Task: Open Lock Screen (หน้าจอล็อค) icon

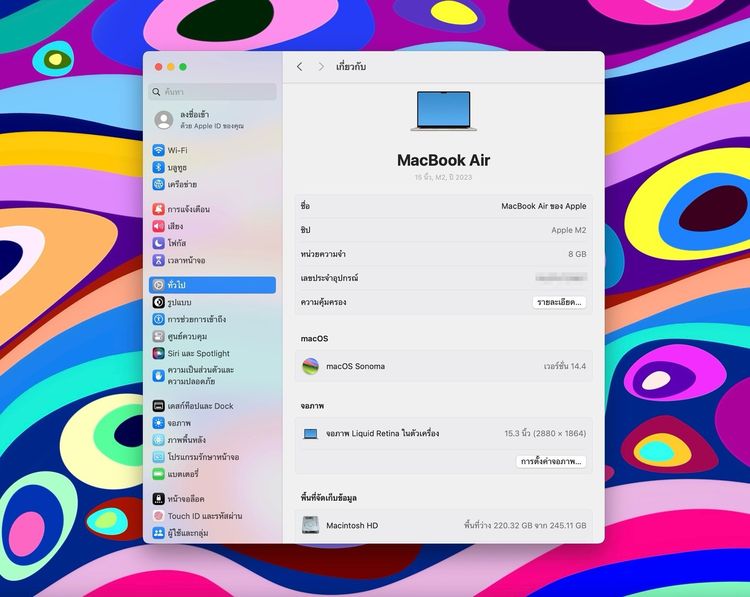Action: (158, 499)
